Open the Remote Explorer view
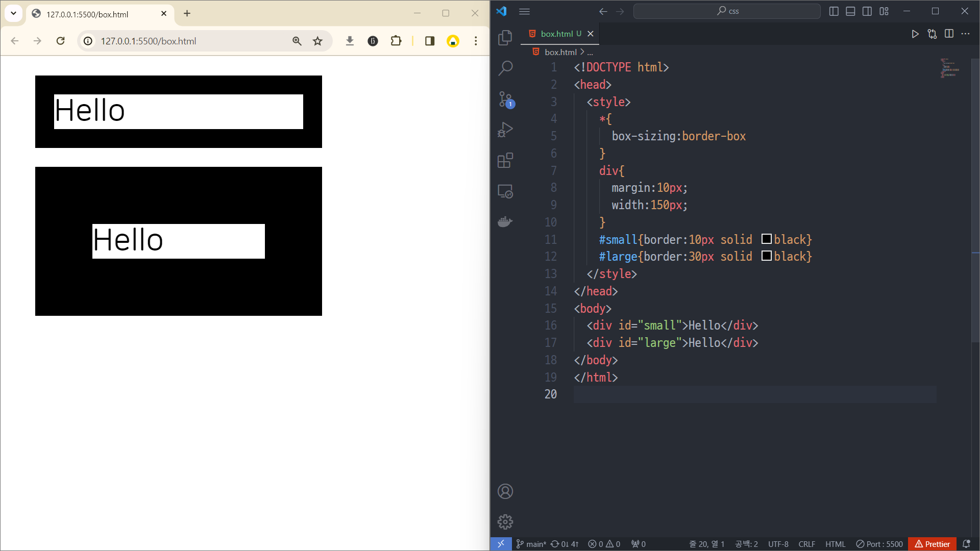980x551 pixels. pos(505,191)
